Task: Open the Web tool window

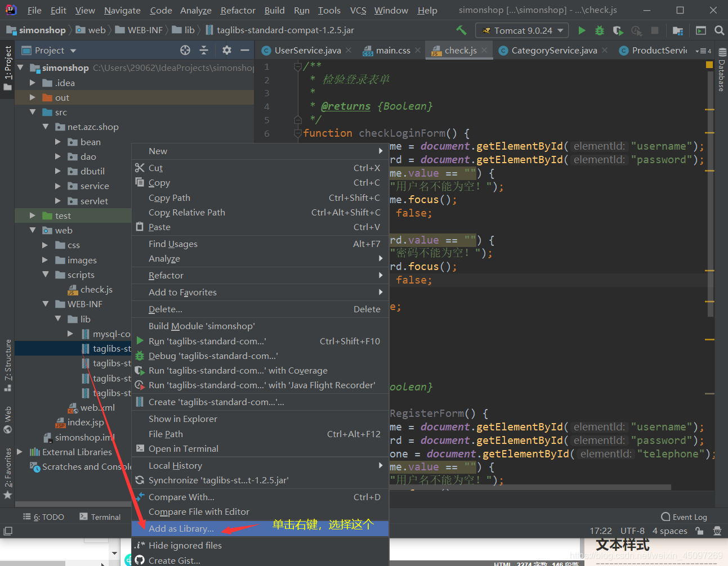Action: point(8,420)
